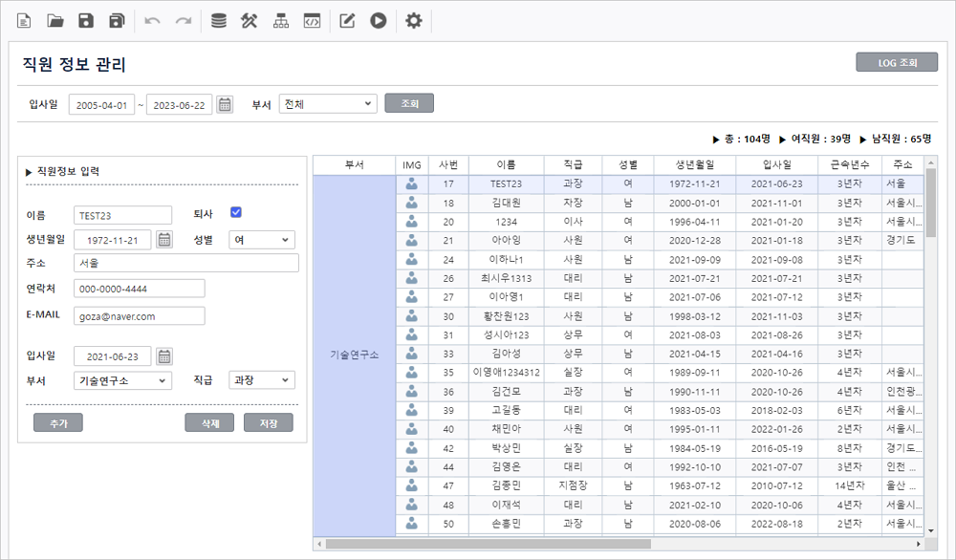
Task: Open the 직급 dropdown showing 과장
Action: [x=262, y=380]
